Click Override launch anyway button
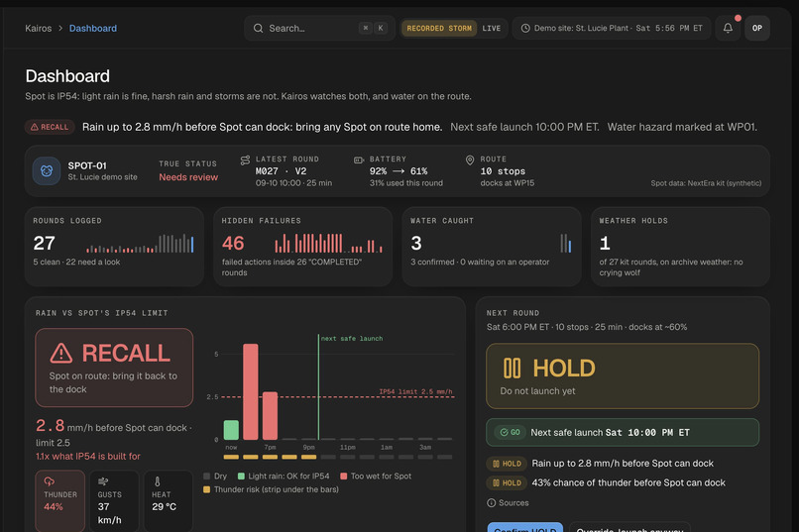Viewport: 799px width, 532px height. (629, 527)
